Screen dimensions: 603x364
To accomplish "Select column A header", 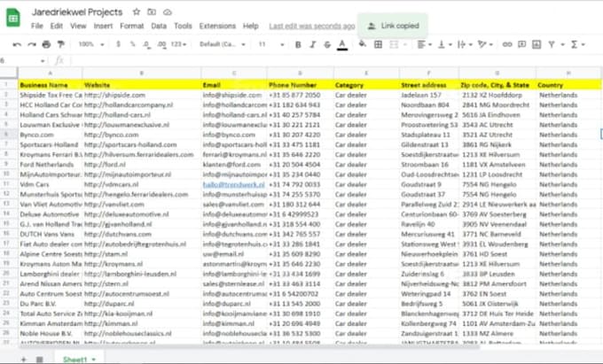I will [x=50, y=73].
